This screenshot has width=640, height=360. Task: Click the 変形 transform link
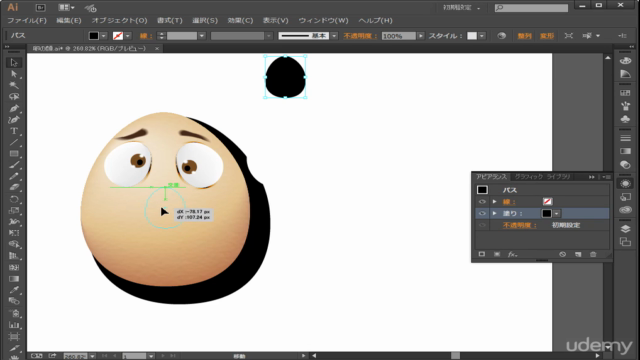pyautogui.click(x=547, y=36)
